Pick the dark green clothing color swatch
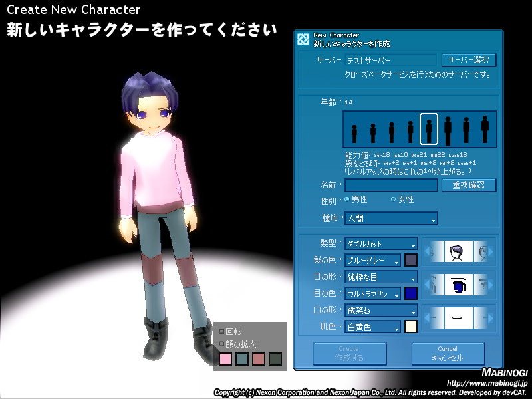This screenshot has width=532, height=399. point(275,359)
